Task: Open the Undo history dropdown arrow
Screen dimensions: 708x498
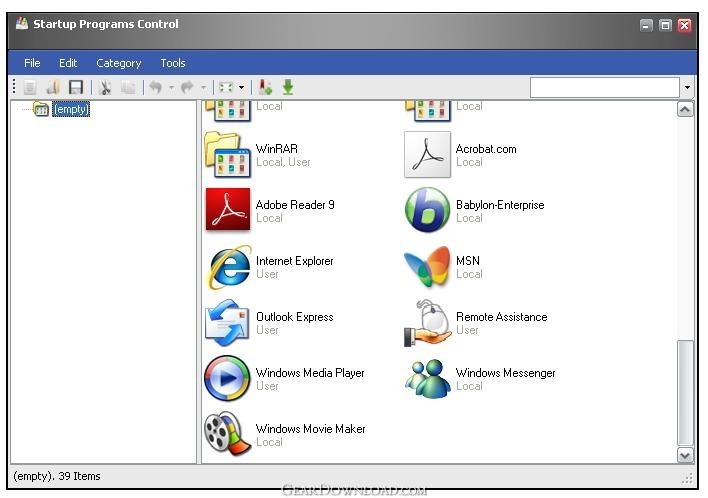Action: pos(171,87)
